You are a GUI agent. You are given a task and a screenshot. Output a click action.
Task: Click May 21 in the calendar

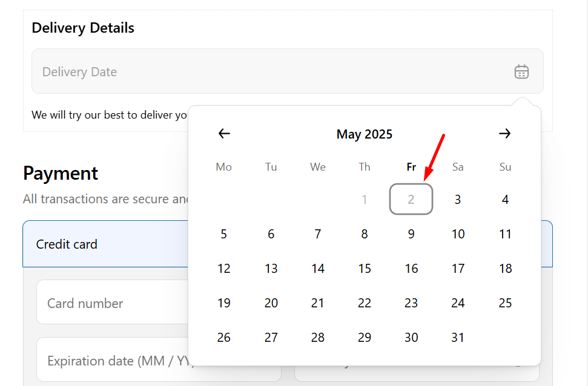[x=318, y=303]
